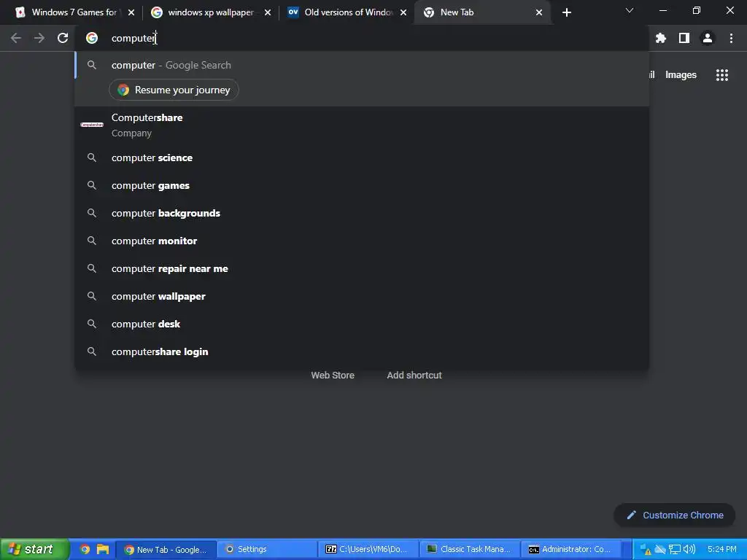Reload the page with the refresh icon
This screenshot has width=747, height=560.
tap(63, 38)
